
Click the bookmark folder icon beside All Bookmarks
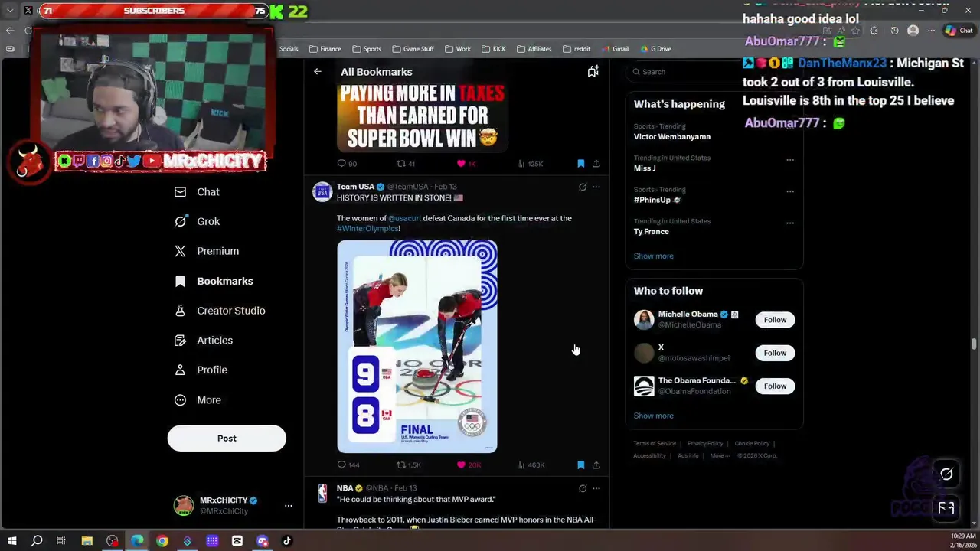(x=593, y=71)
